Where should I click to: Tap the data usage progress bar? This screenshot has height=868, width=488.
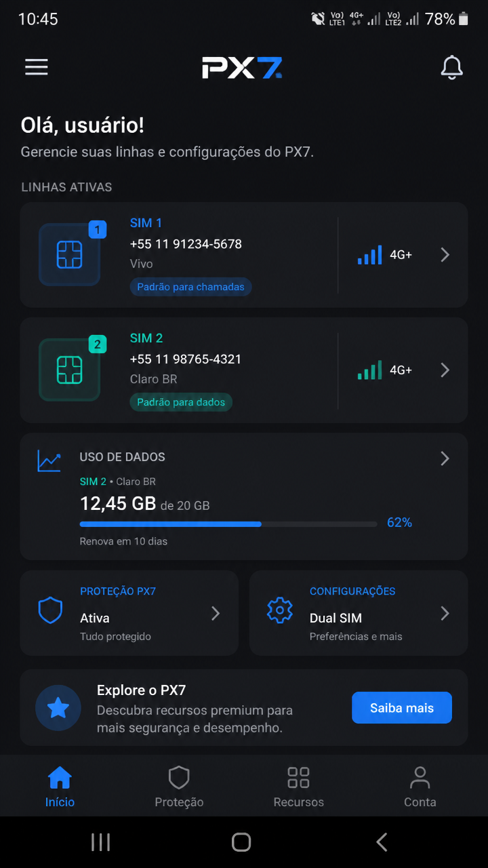pyautogui.click(x=228, y=524)
